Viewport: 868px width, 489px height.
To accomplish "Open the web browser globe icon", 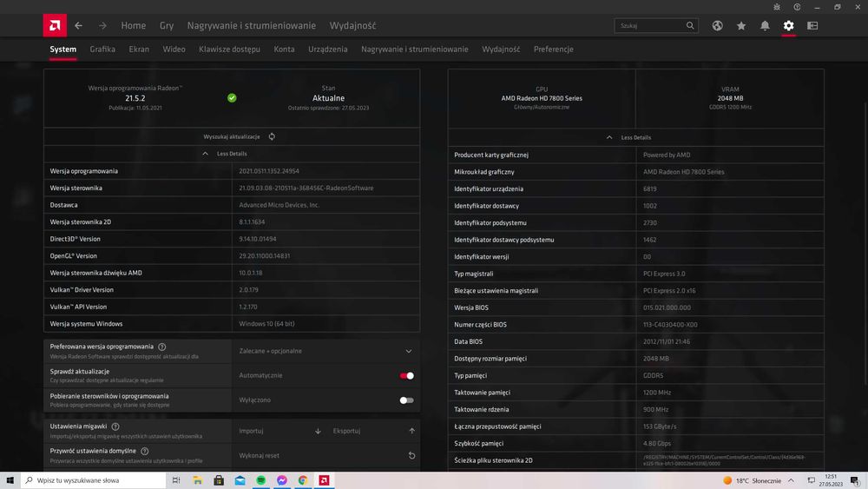I will coord(718,25).
